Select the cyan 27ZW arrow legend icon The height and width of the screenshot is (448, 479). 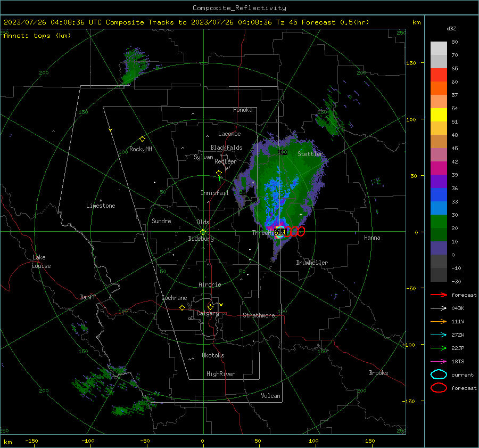tap(439, 335)
